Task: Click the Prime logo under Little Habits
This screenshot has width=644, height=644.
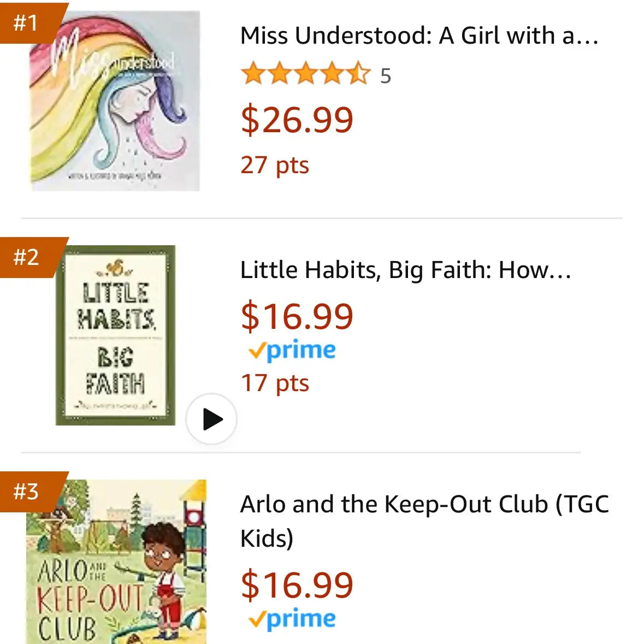Action: click(x=292, y=351)
